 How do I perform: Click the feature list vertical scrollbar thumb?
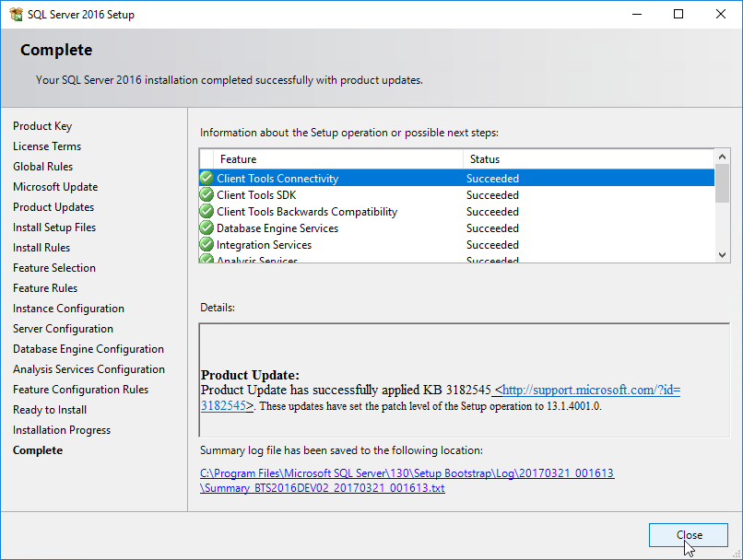(722, 183)
